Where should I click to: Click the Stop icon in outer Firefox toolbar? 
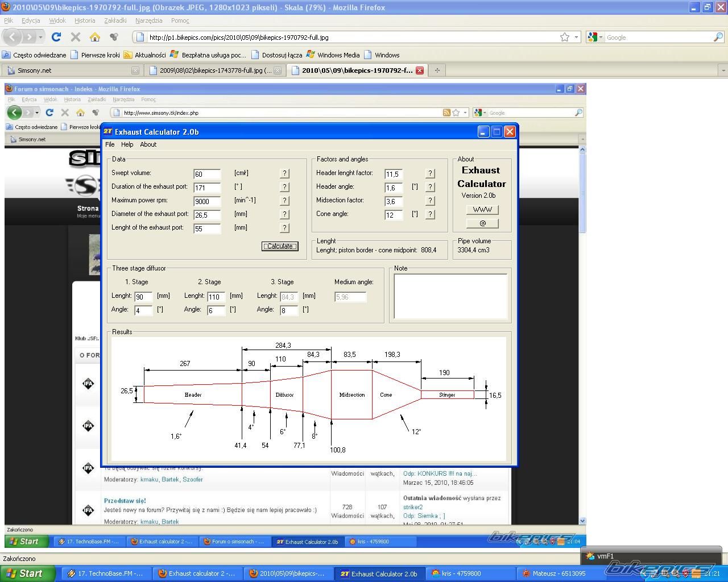click(x=75, y=37)
